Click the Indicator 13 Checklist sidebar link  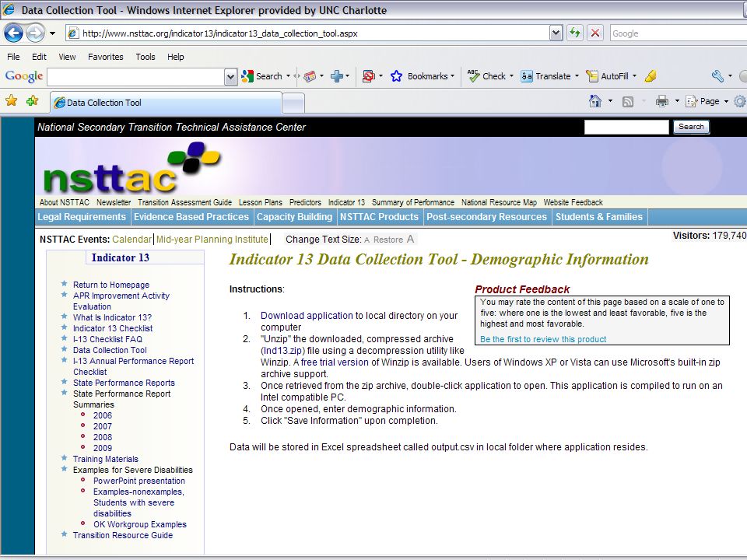[113, 328]
